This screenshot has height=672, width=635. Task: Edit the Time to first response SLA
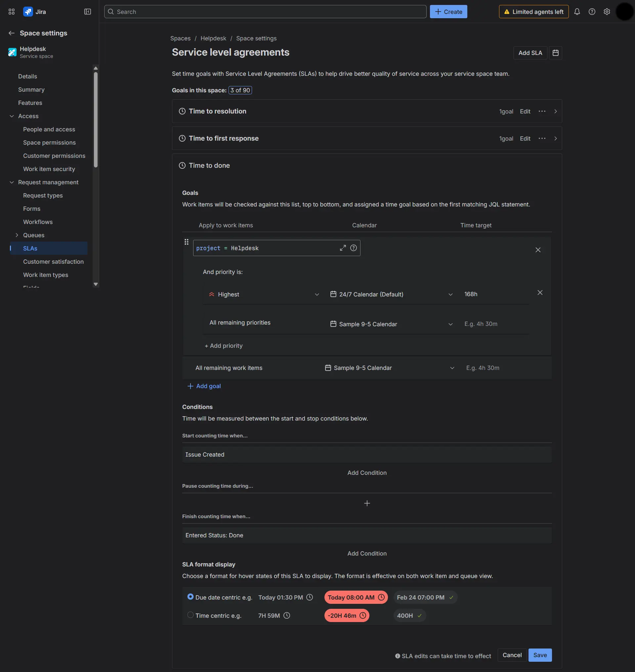pos(525,139)
